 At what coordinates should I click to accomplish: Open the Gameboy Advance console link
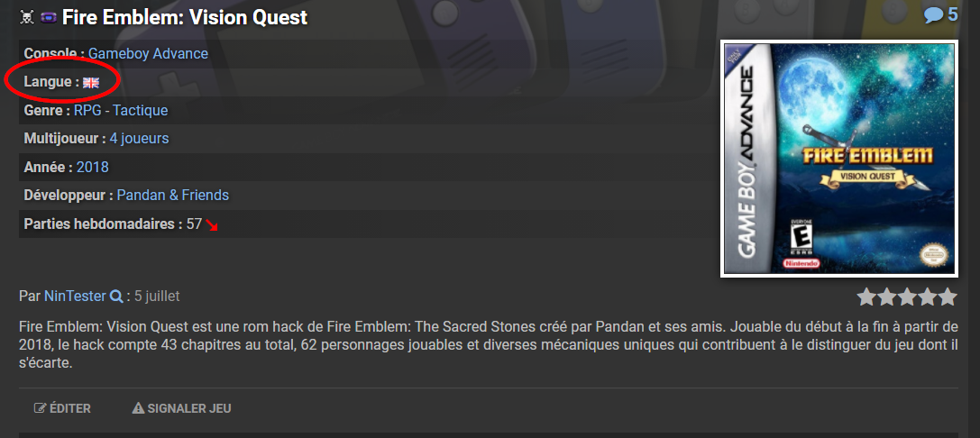click(148, 53)
